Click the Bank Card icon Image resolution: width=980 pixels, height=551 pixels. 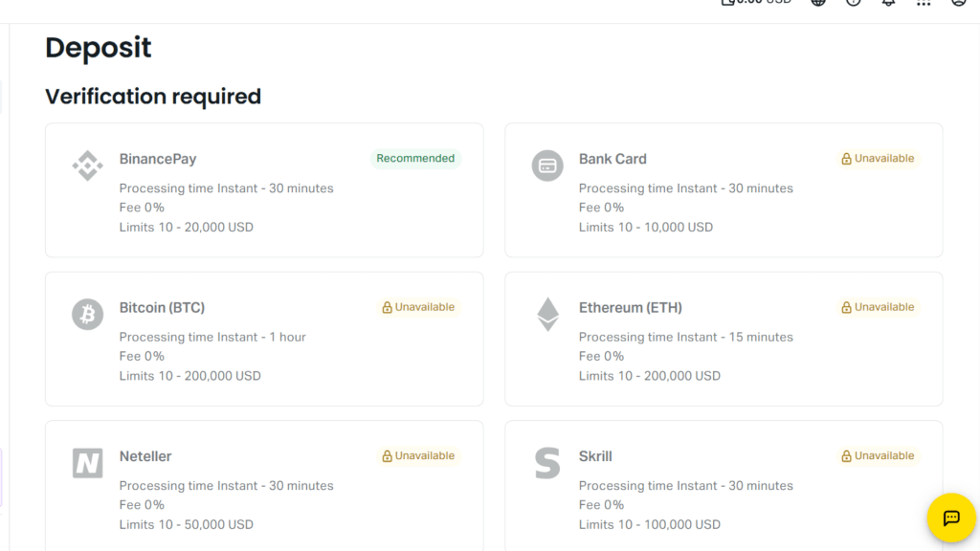[x=546, y=165]
